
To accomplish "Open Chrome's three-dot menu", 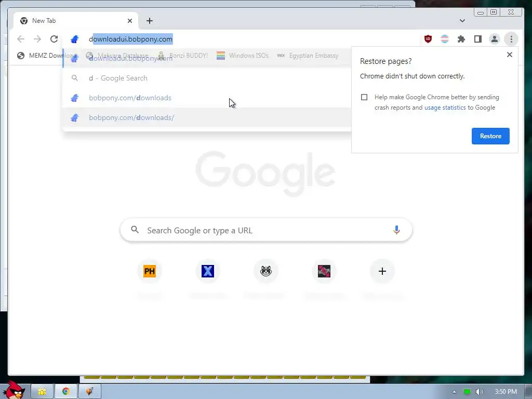I will (511, 39).
